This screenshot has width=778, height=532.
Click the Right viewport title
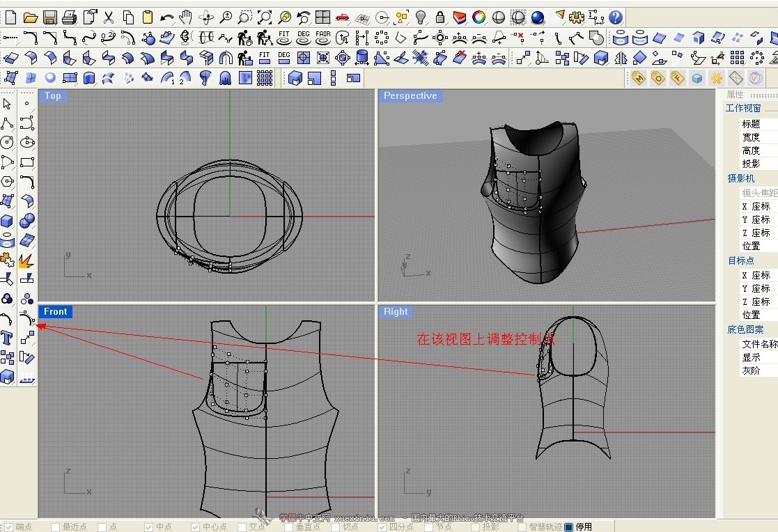[396, 312]
